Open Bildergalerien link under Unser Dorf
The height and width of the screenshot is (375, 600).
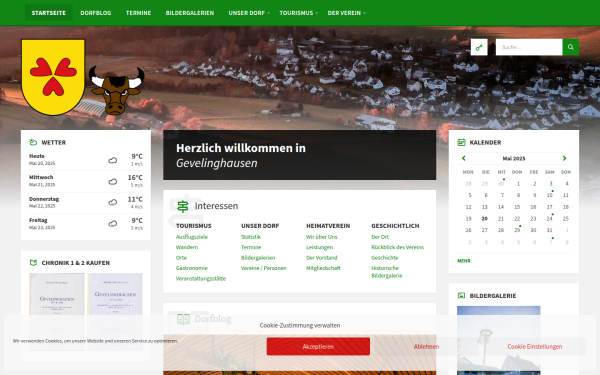point(258,258)
